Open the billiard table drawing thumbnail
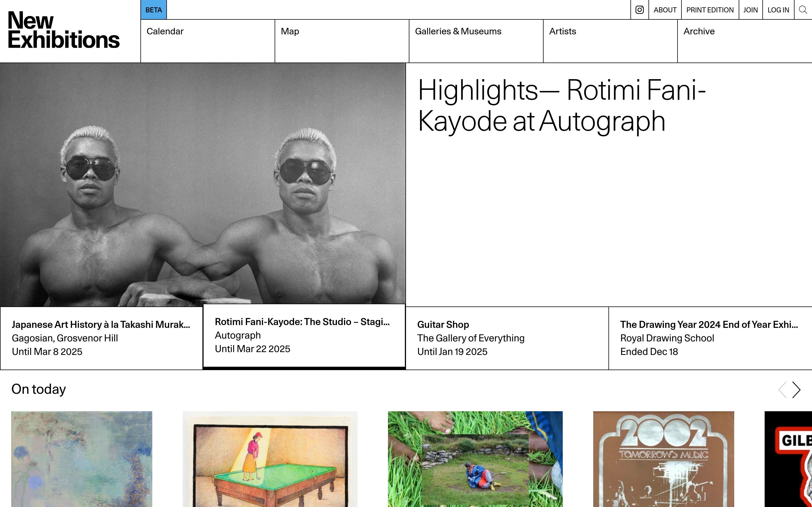 270,459
